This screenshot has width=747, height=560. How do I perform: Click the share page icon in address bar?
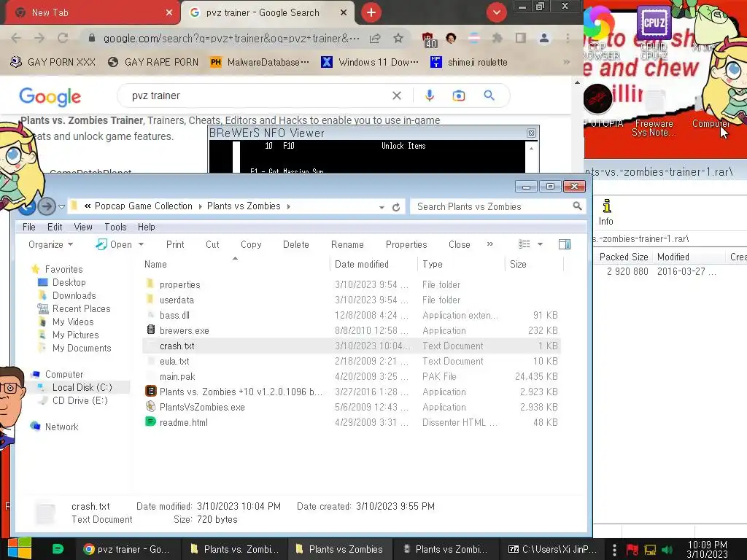(375, 38)
